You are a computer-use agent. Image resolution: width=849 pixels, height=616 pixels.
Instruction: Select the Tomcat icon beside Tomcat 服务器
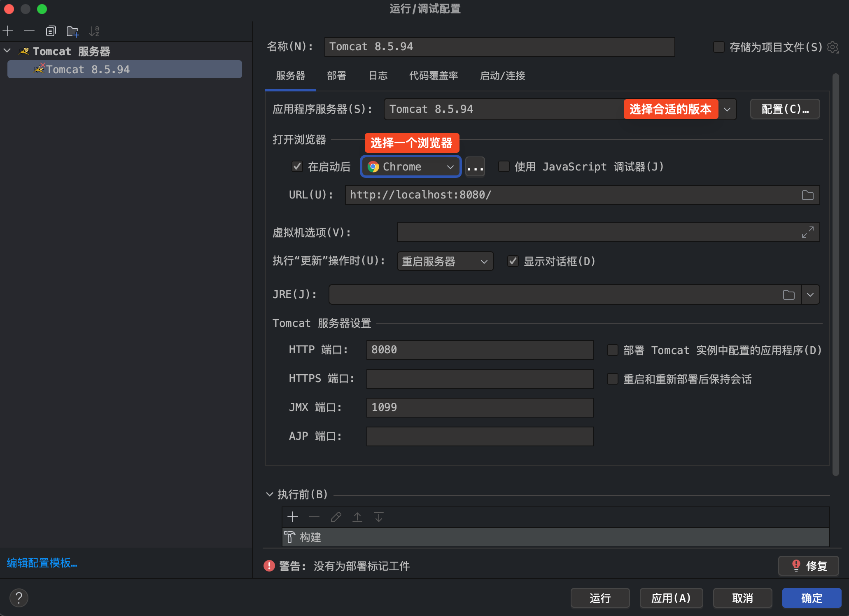(x=24, y=51)
